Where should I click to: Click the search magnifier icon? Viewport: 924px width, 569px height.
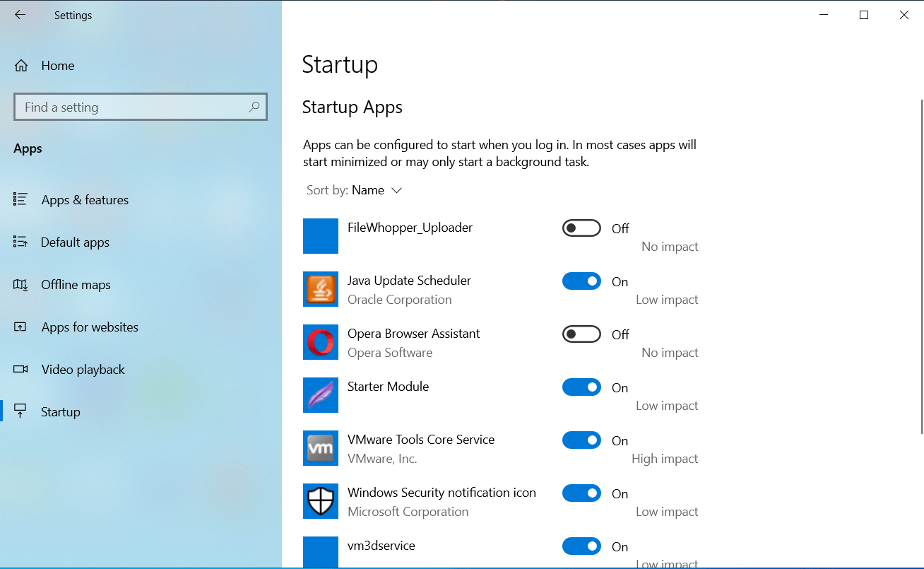point(254,107)
